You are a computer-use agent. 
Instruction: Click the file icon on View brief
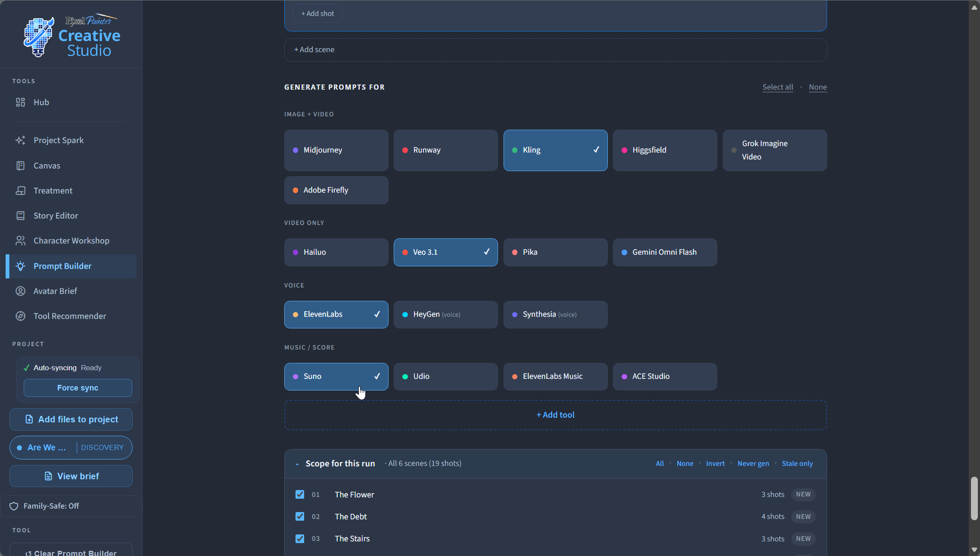coord(48,476)
